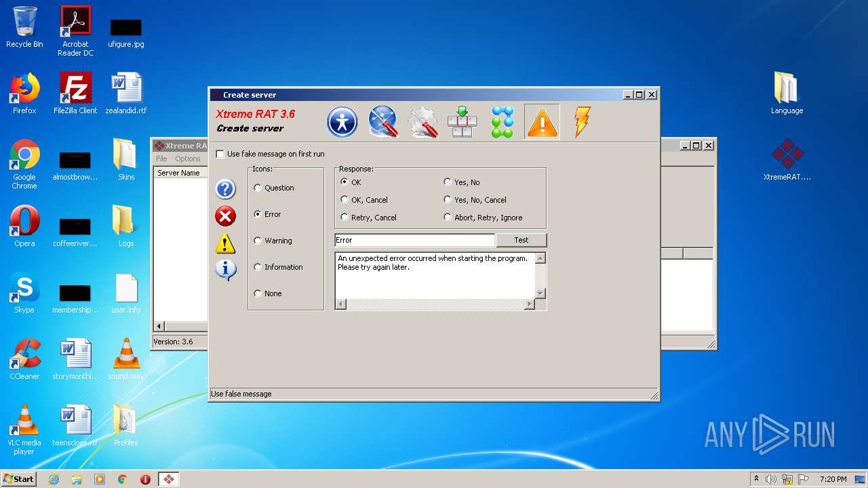Select the FileZilla Client desktop shortcut
Viewport: 868px width, 488px height.
tap(75, 94)
